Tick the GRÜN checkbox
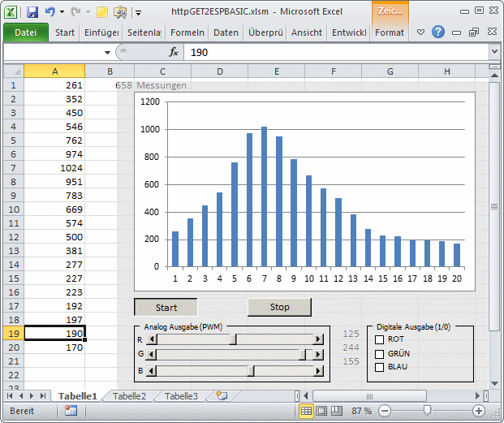Viewport: 504px width, 423px height. (x=379, y=354)
